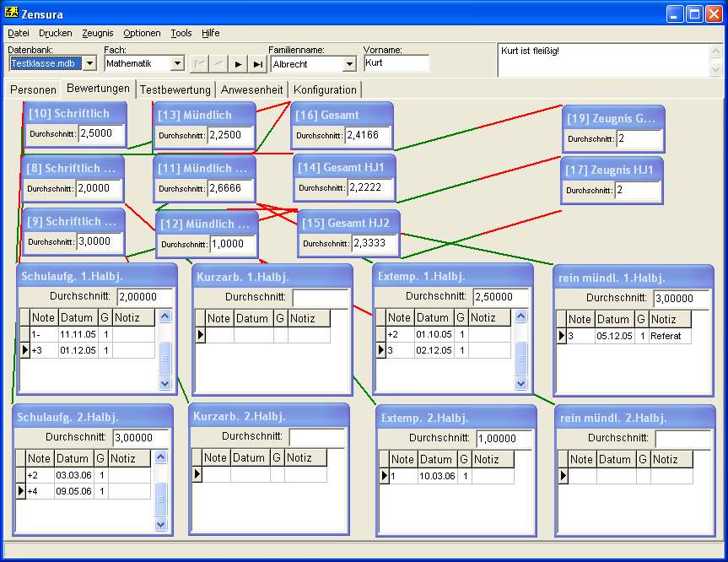Click row marker in Extemp. 2.Halbj. table
This screenshot has height=562, width=728.
pos(384,476)
